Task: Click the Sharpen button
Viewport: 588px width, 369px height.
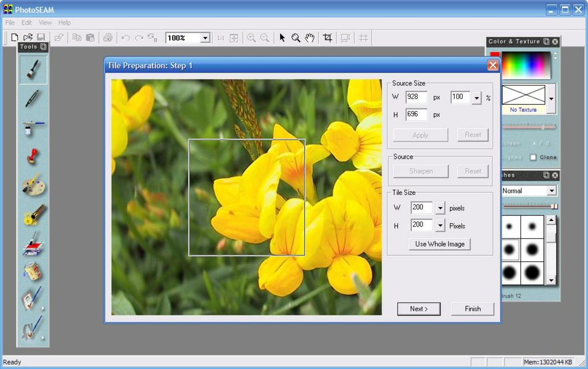Action: click(x=421, y=171)
